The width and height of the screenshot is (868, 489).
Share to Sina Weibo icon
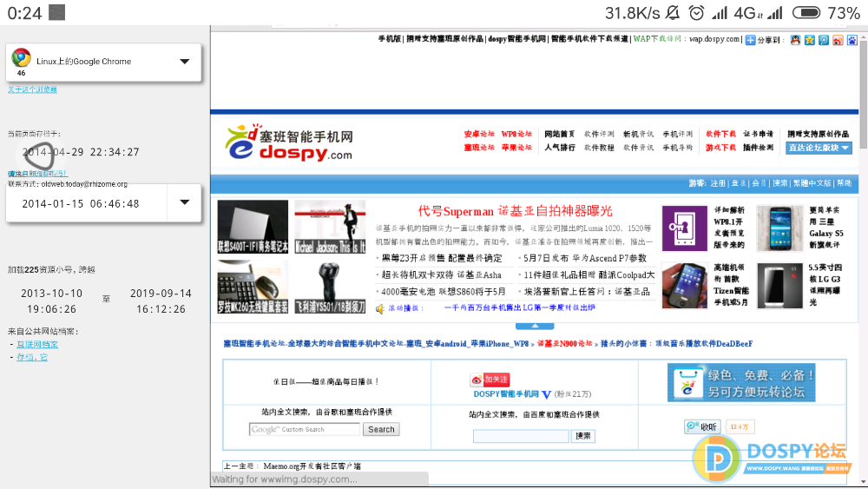pyautogui.click(x=838, y=40)
